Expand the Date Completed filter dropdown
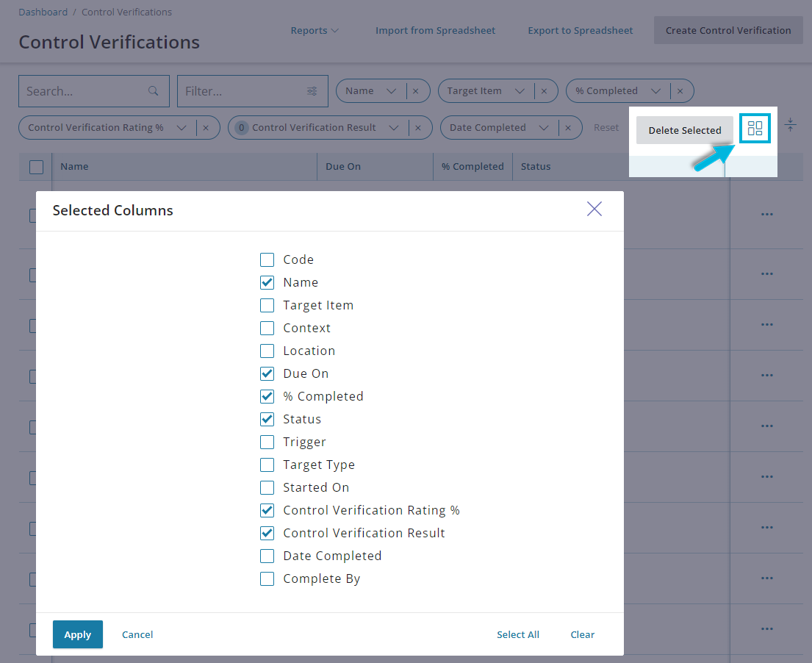This screenshot has width=812, height=663. click(544, 128)
